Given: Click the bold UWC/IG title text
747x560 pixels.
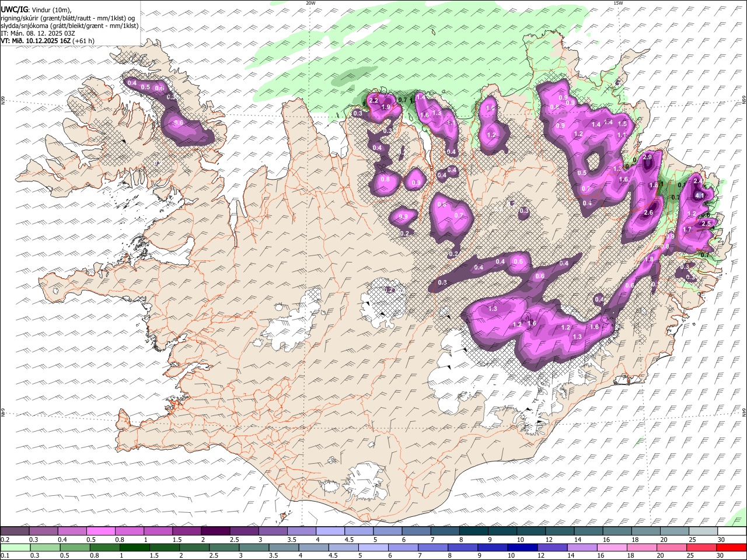Looking at the screenshot, I should (x=14, y=9).
